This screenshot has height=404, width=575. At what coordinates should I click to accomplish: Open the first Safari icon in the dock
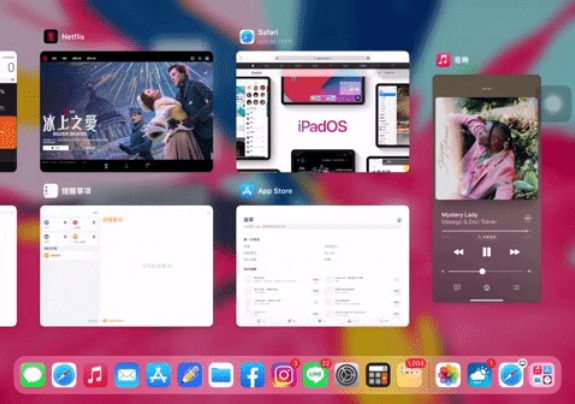click(64, 375)
